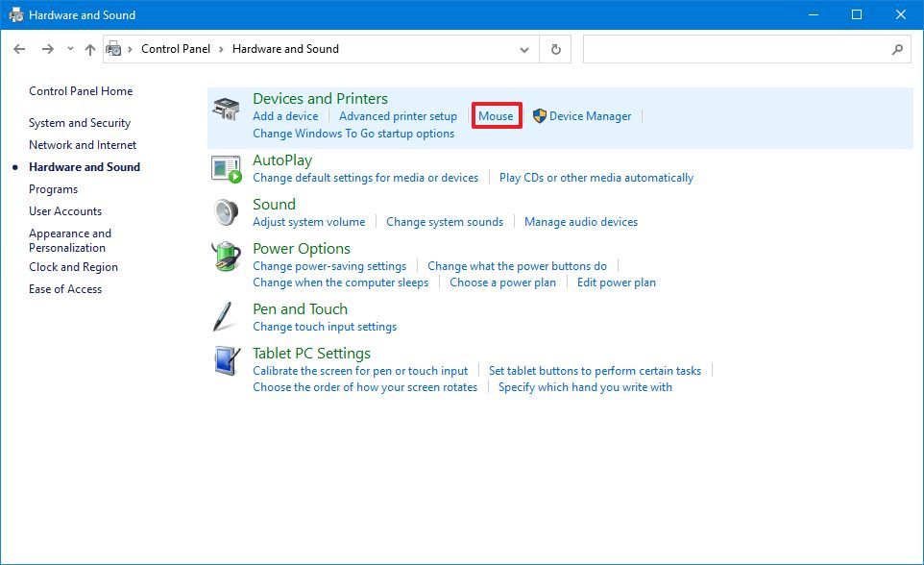Viewport: 924px width, 565px height.
Task: Click "Choose a power plan"
Action: [502, 282]
